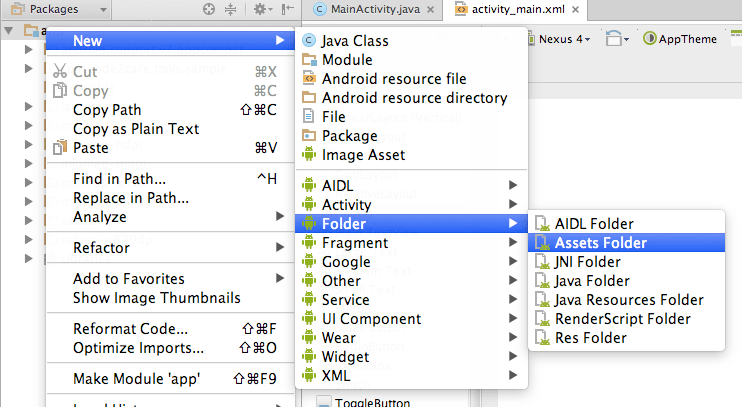
Task: Select RenderScript Folder
Action: (x=626, y=319)
